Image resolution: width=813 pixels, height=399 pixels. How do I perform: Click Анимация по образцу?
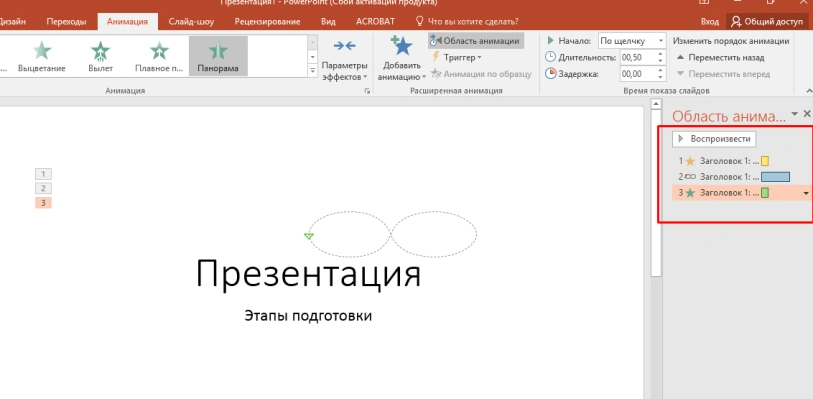coord(481,74)
